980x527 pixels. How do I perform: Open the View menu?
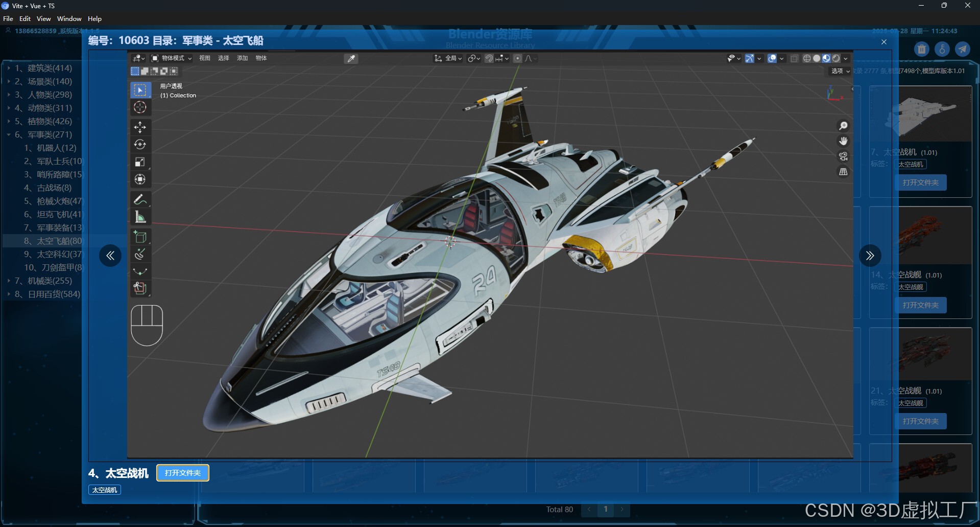(44, 19)
